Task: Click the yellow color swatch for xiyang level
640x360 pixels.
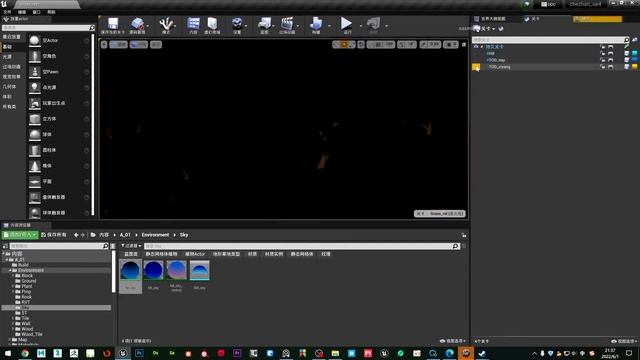Action: click(x=635, y=67)
